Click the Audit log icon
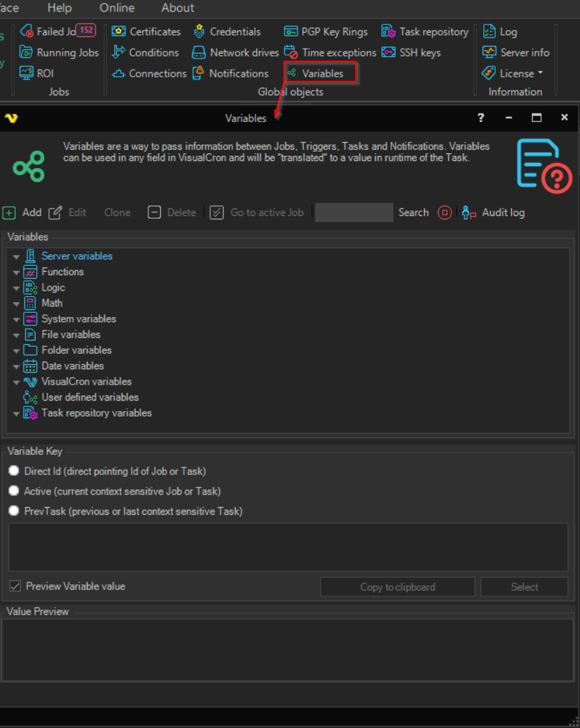This screenshot has width=580, height=728. (469, 212)
